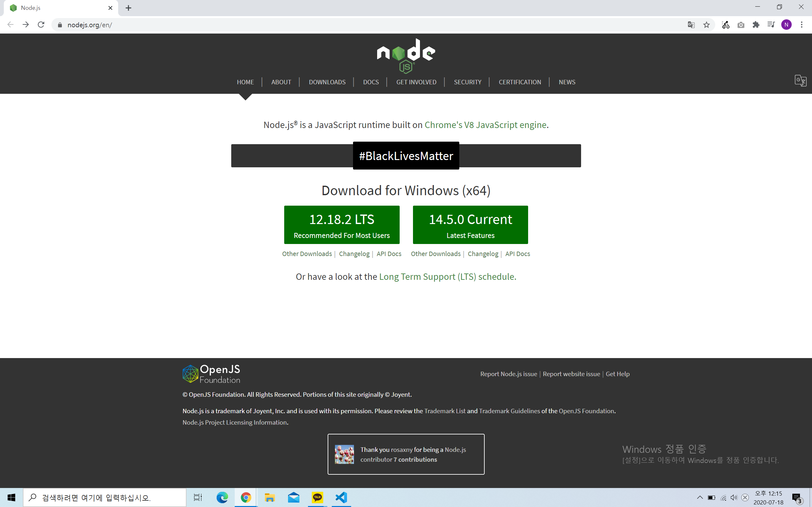Open Chrome's V8 JavaScript engine link
Image resolution: width=812 pixels, height=507 pixels.
click(485, 125)
